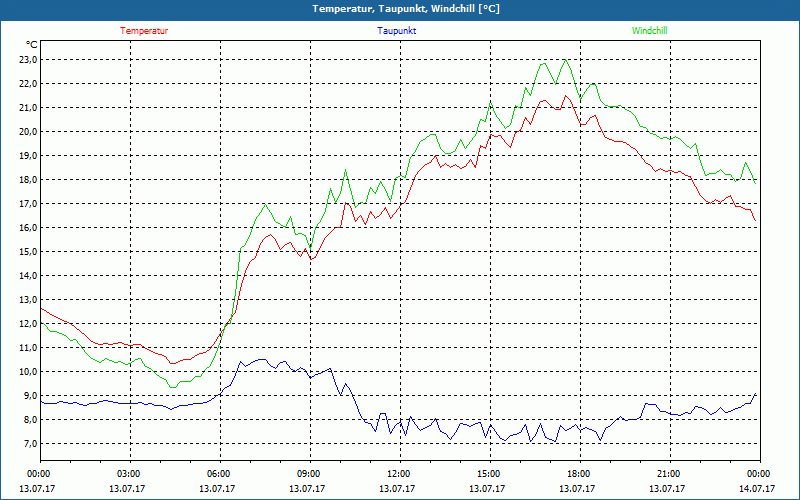This screenshot has height=500, width=800.
Task: Click the 12:00 time label on x-axis
Action: click(x=397, y=474)
